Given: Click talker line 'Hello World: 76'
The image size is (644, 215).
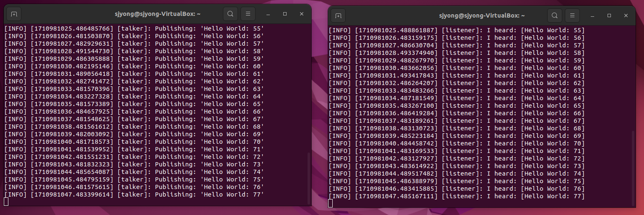Looking at the screenshot, I should point(134,187).
